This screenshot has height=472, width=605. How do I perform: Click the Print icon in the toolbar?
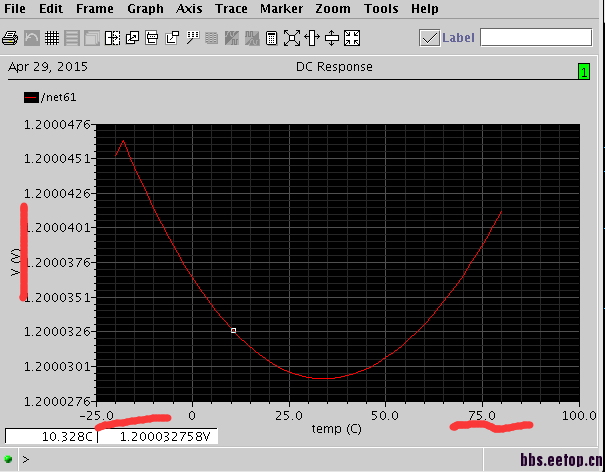[x=10, y=38]
